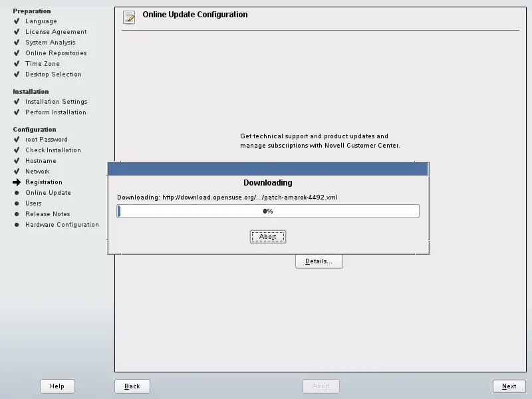Click the greyed-out Abort button in the bottom bar
The width and height of the screenshot is (532, 399).
click(x=321, y=386)
